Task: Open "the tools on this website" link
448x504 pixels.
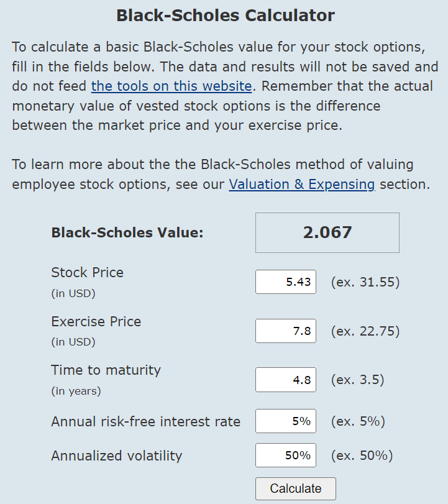Action: (171, 86)
